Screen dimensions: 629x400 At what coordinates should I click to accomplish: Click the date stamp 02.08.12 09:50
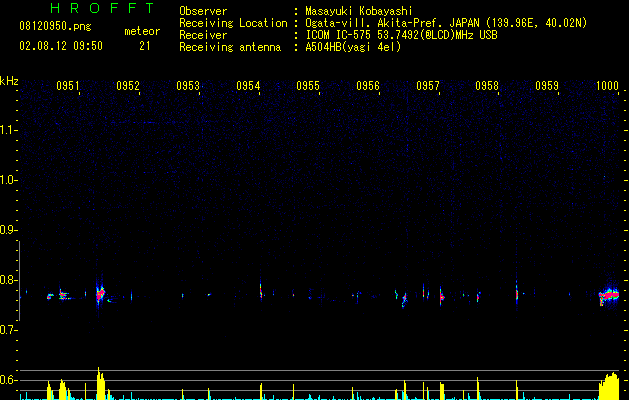[61, 46]
